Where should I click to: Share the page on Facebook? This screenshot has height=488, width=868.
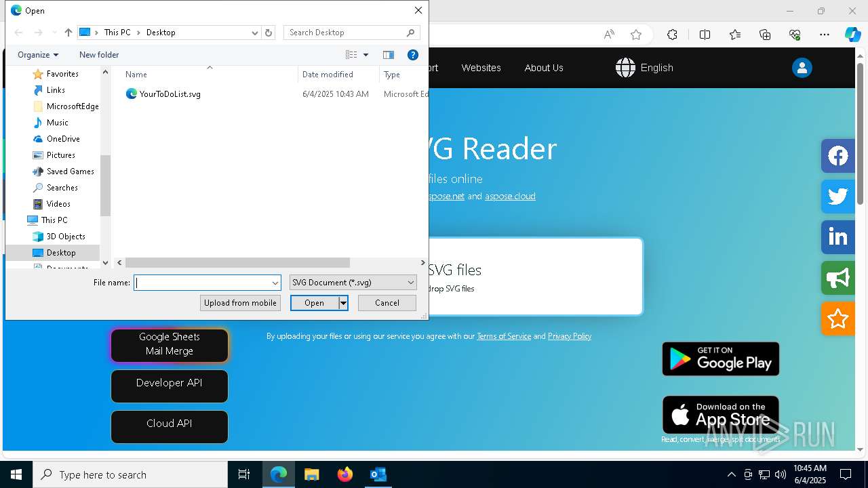(x=838, y=156)
